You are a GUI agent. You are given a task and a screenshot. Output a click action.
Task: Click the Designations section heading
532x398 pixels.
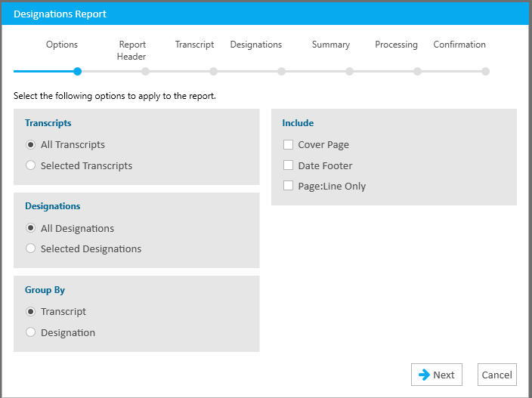point(53,206)
